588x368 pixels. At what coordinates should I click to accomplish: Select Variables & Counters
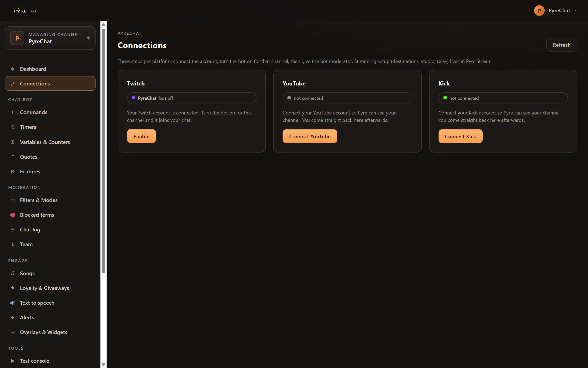click(x=50, y=142)
